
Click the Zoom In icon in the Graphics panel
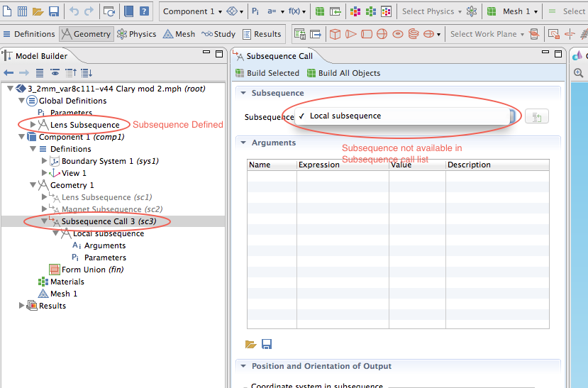coord(578,73)
